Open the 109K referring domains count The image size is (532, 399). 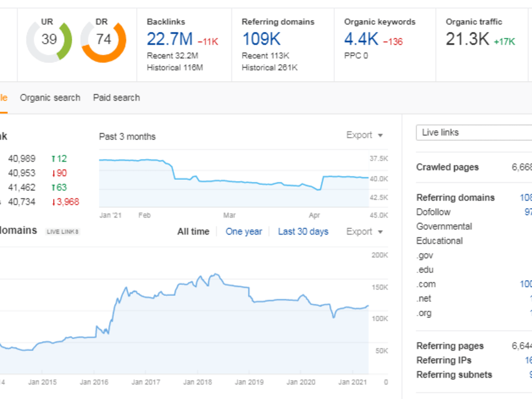point(261,39)
